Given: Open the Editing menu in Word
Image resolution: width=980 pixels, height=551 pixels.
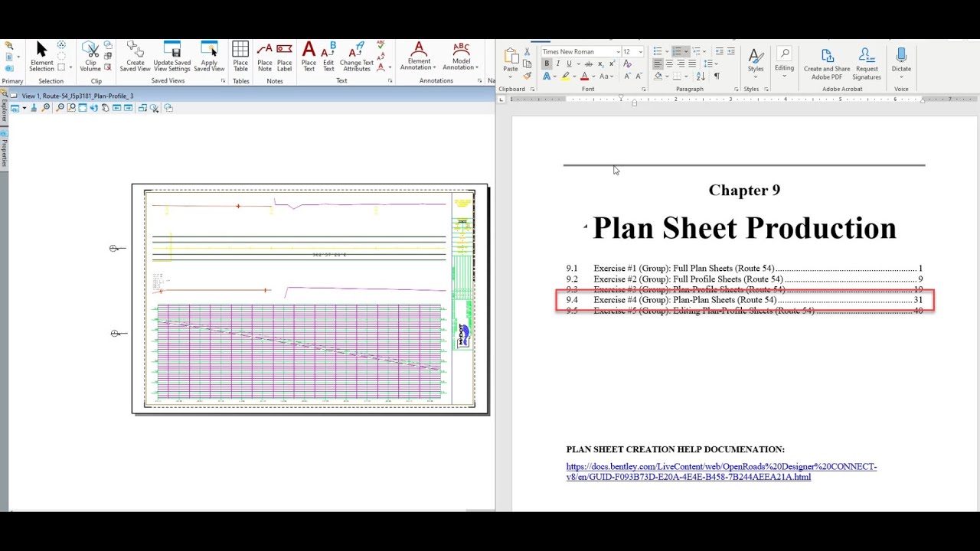Looking at the screenshot, I should point(784,60).
